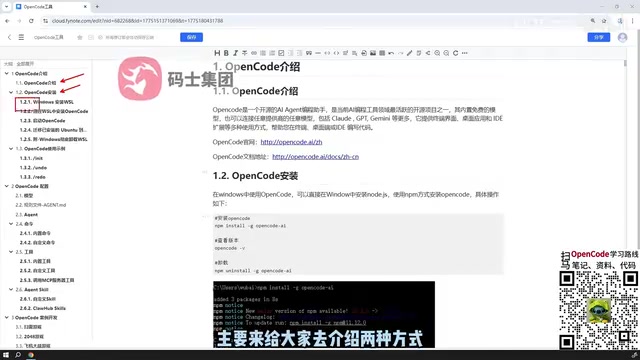Click the blue save button

pyautogui.click(x=191, y=37)
